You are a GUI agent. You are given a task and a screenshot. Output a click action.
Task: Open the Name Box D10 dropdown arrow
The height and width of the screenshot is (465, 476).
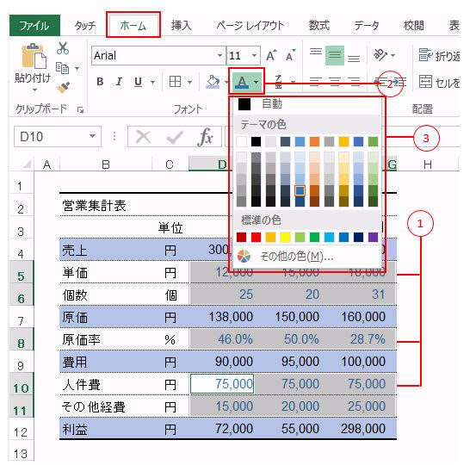(92, 136)
